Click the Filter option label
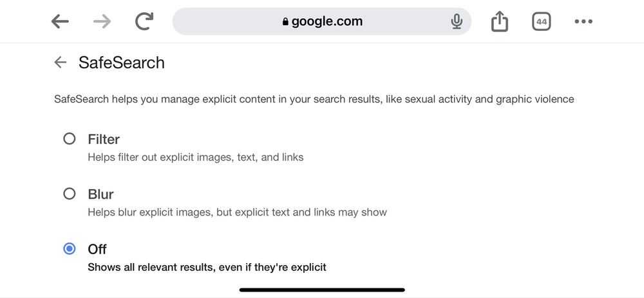644x298 pixels. coord(104,139)
